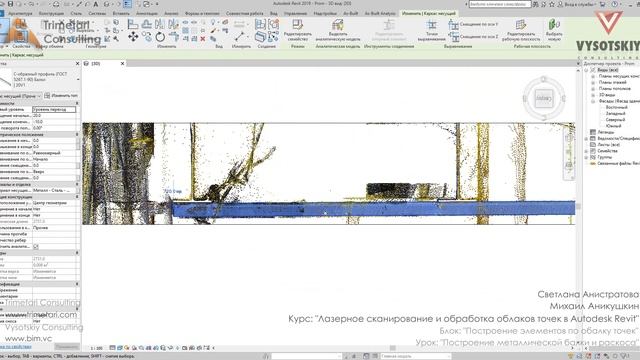640x360 pixels.
Task: Click the view's vertical scrollbar
Action: point(578,206)
